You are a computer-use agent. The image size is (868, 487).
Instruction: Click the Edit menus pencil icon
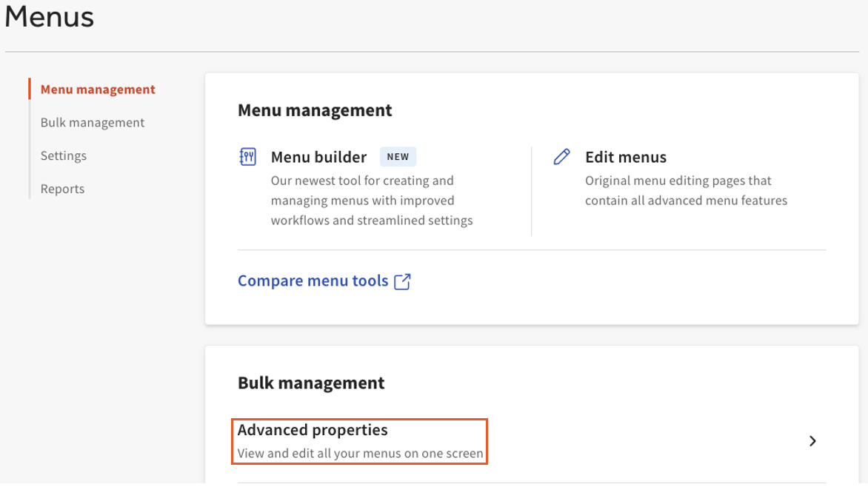point(562,157)
